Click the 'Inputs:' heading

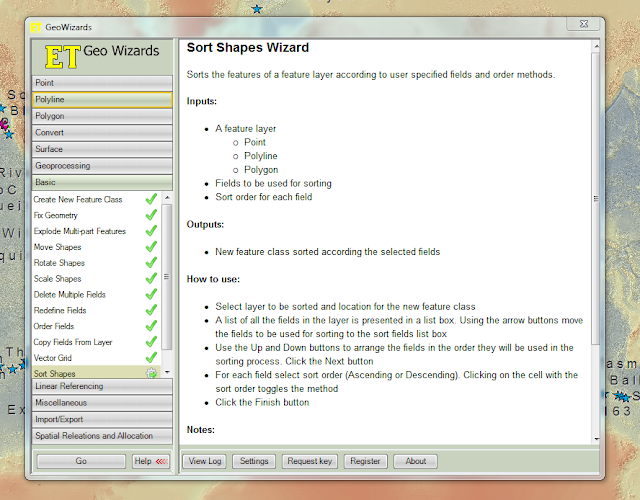click(x=202, y=101)
